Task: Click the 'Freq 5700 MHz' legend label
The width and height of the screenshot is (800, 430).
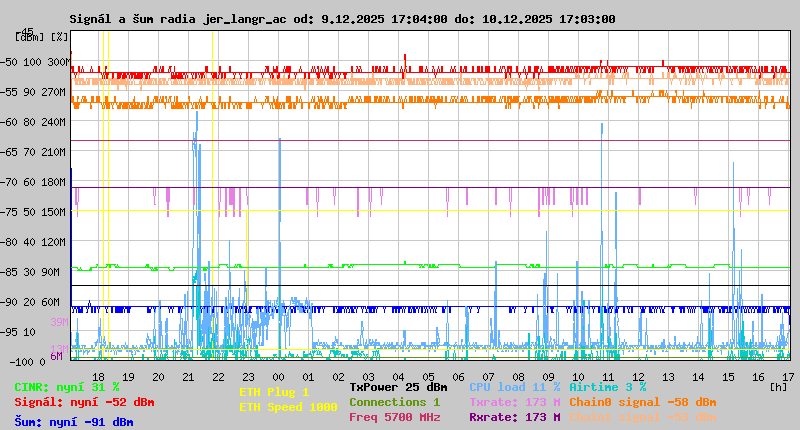Action: 395,417
